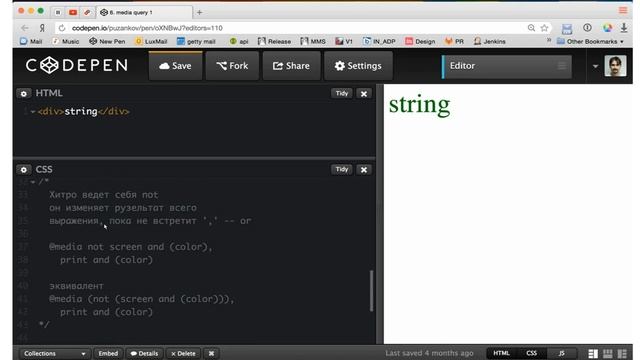Expand the Other Bookmarks folder

[590, 41]
